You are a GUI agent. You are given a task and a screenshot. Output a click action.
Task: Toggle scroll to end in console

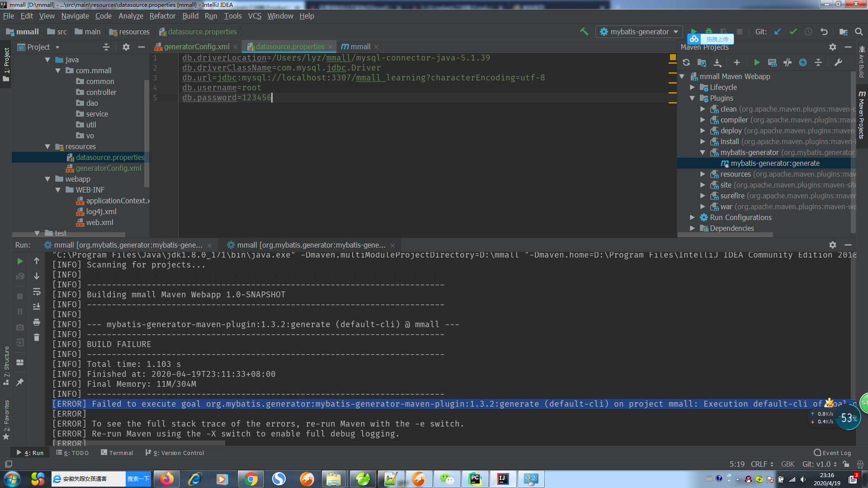click(x=37, y=307)
